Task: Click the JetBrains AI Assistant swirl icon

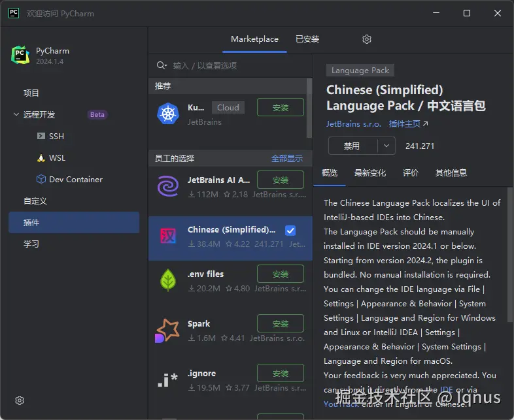Action: point(168,186)
